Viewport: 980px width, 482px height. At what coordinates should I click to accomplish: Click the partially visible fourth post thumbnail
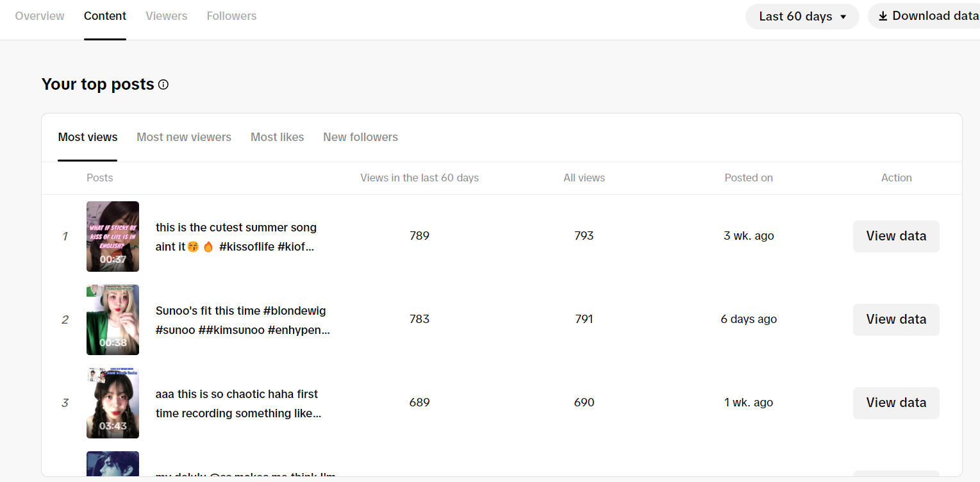pos(113,464)
